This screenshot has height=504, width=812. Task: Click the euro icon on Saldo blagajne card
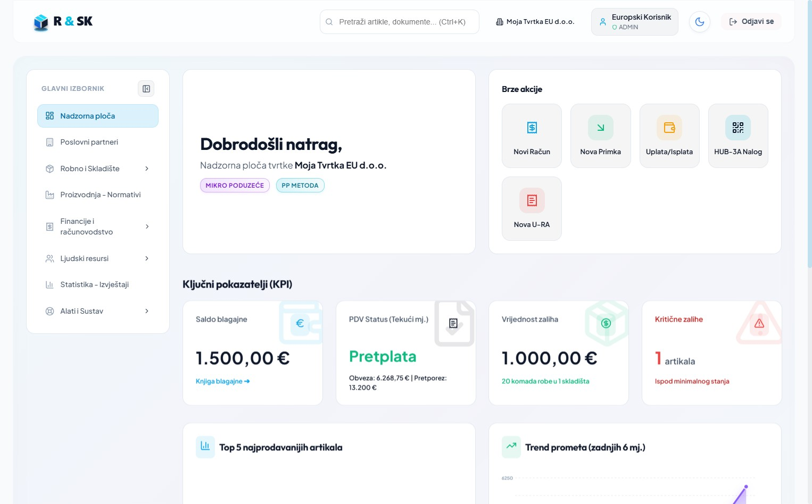point(300,323)
